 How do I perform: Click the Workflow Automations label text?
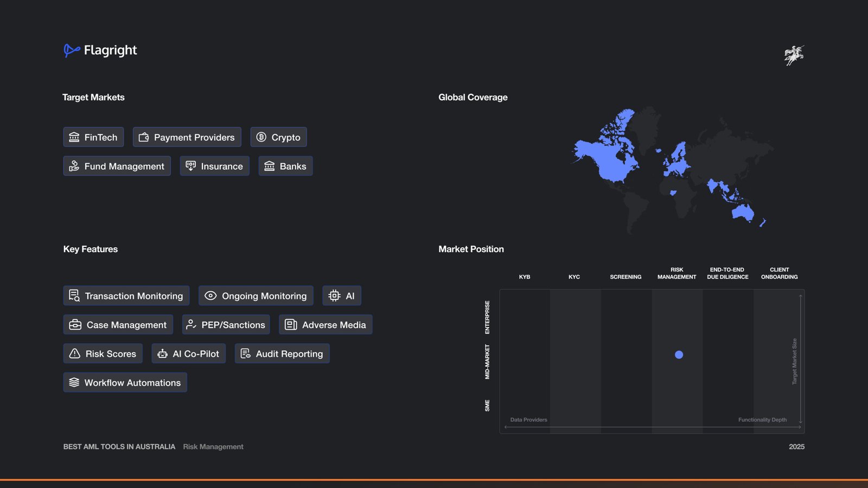click(132, 383)
